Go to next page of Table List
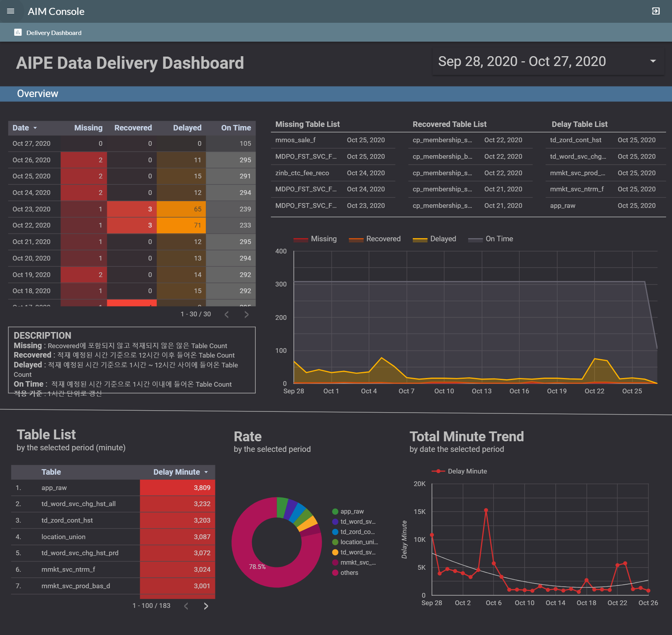The width and height of the screenshot is (672, 635). click(x=206, y=606)
